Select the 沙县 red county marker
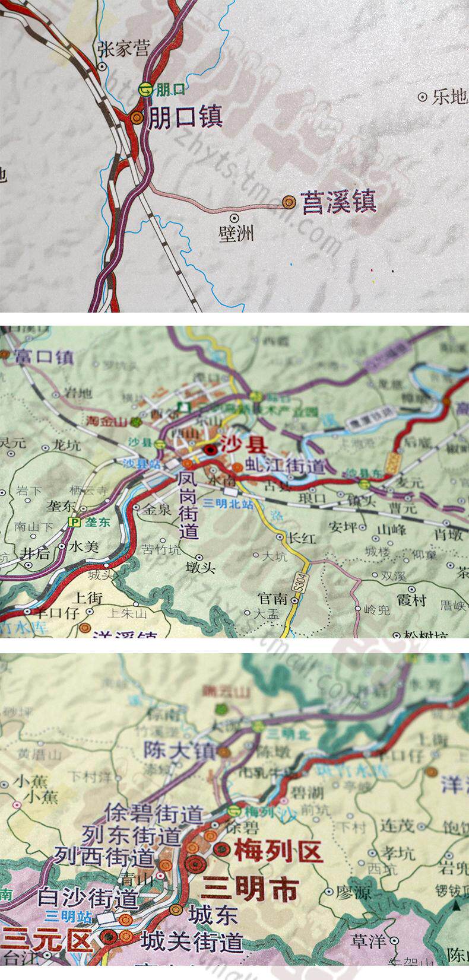 tap(210, 450)
